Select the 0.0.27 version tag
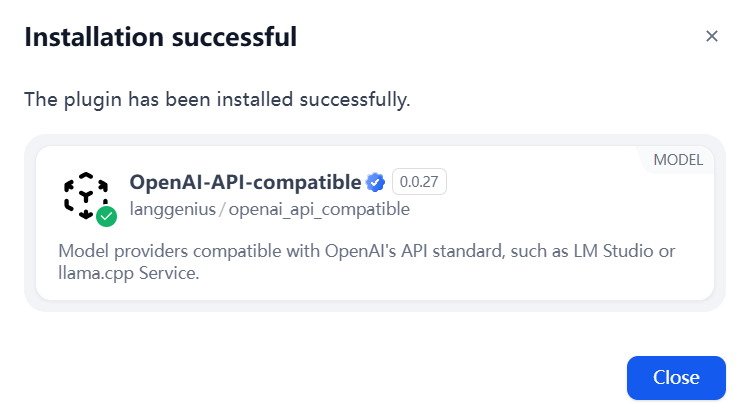 [419, 181]
